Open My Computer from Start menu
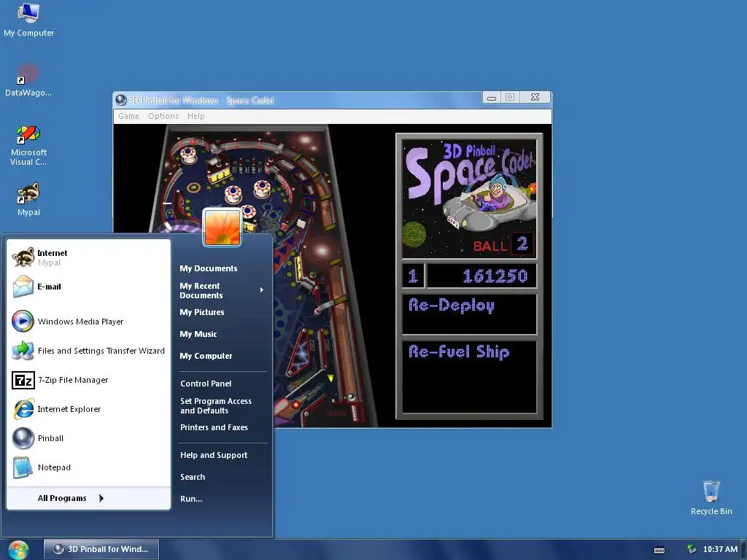 (x=206, y=356)
